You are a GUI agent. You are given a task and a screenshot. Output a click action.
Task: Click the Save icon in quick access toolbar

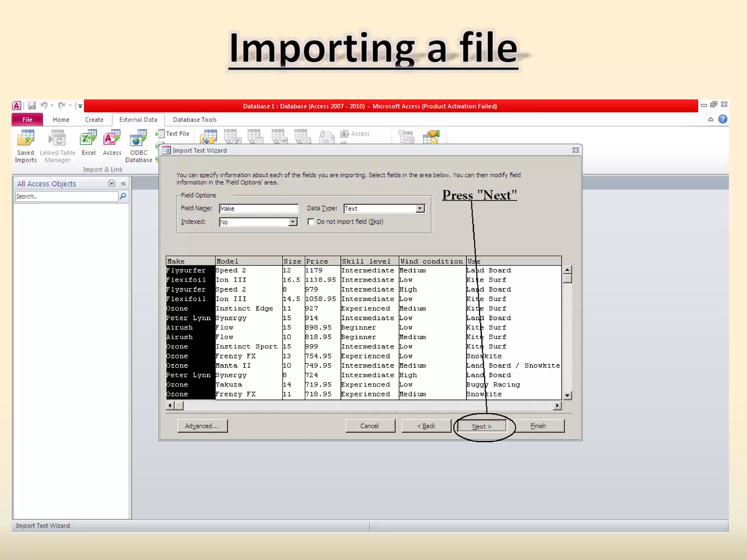pos(32,106)
